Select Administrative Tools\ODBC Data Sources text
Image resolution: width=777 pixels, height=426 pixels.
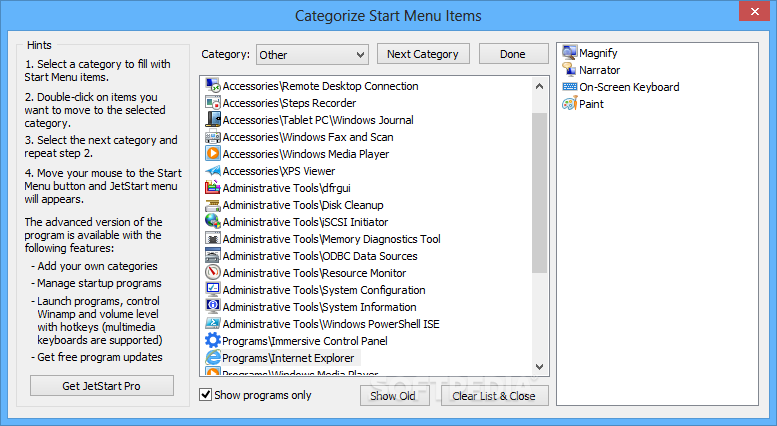coord(320,256)
